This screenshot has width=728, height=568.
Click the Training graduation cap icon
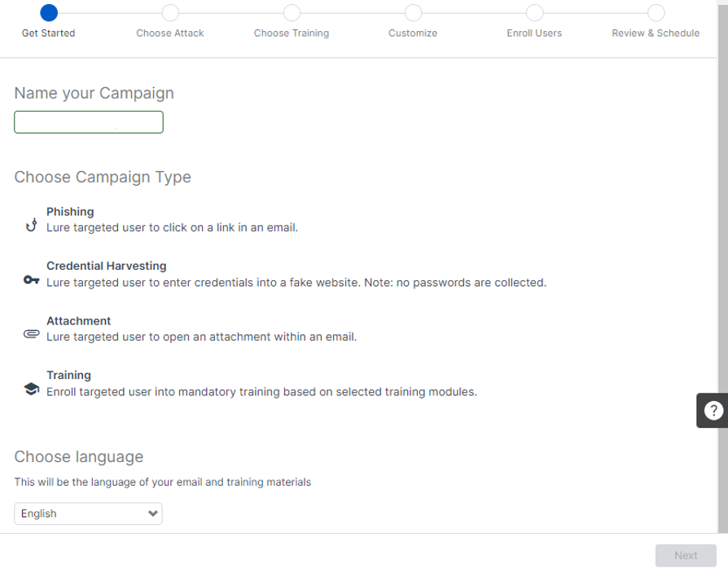[32, 390]
